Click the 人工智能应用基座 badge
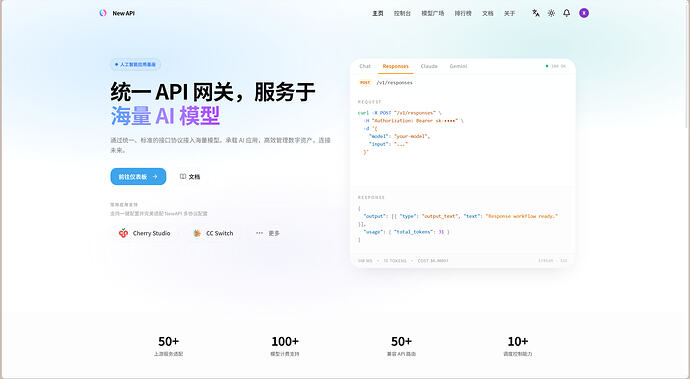The image size is (690, 379). (136, 64)
